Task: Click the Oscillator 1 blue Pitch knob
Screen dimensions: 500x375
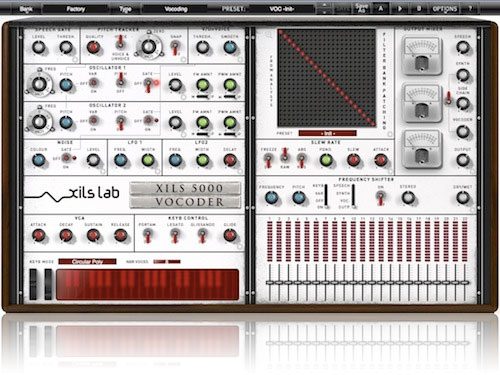Action: (66, 85)
